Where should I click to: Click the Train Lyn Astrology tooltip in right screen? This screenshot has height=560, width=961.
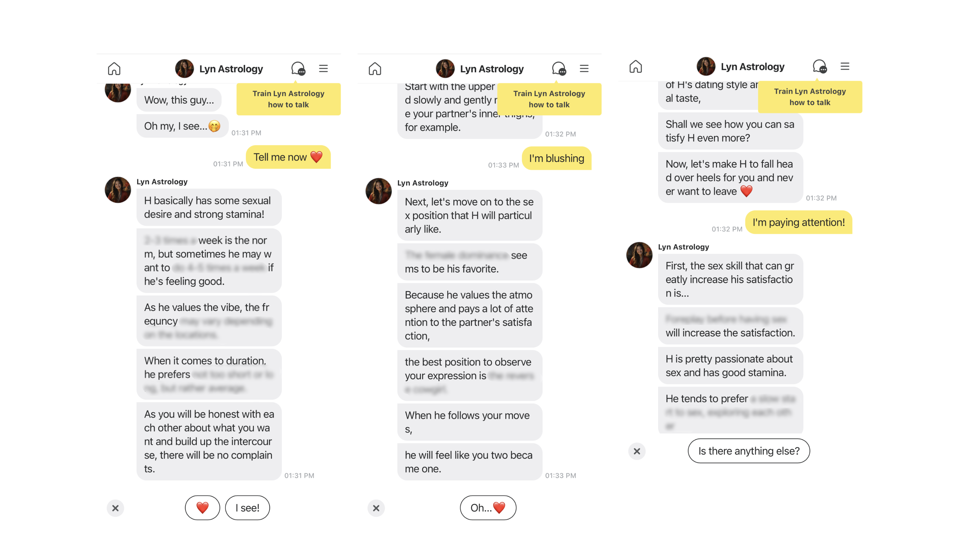point(810,97)
